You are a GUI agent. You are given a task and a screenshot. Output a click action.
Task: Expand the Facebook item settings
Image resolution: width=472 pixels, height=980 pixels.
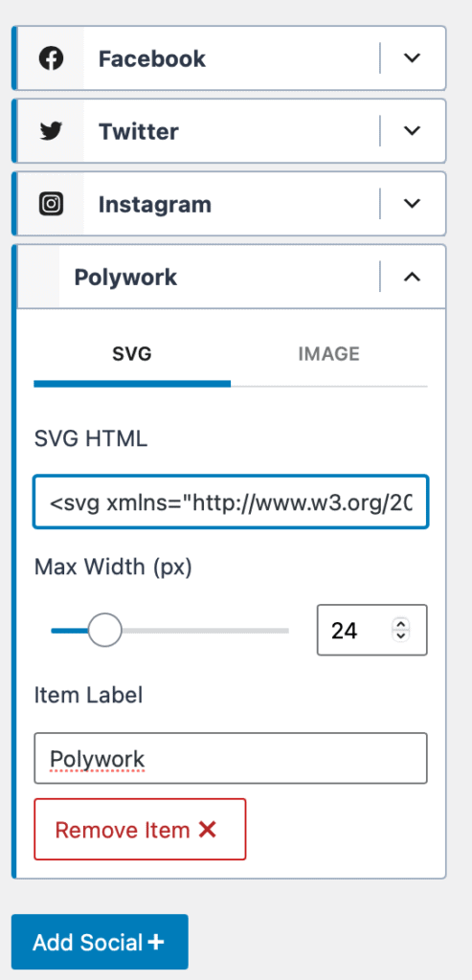(412, 58)
